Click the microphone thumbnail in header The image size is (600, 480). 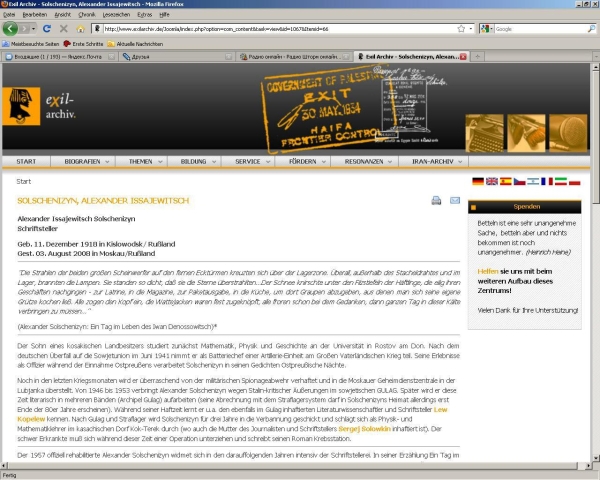pos(568,133)
